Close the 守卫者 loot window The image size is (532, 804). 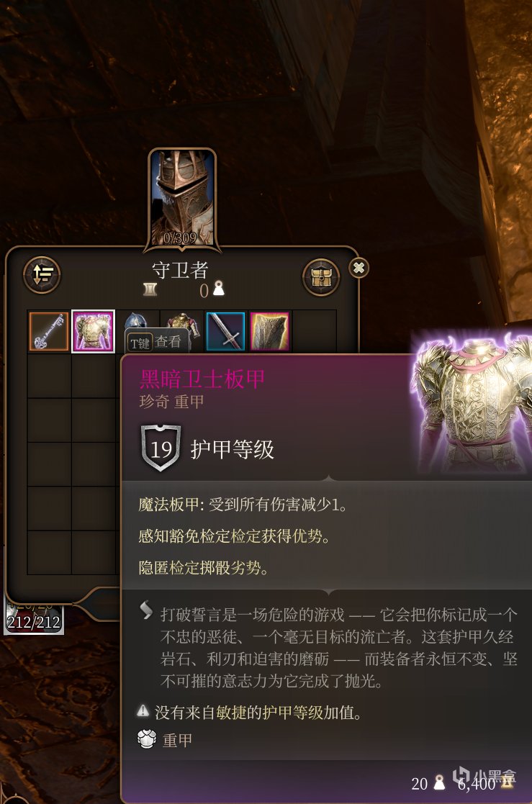click(359, 268)
